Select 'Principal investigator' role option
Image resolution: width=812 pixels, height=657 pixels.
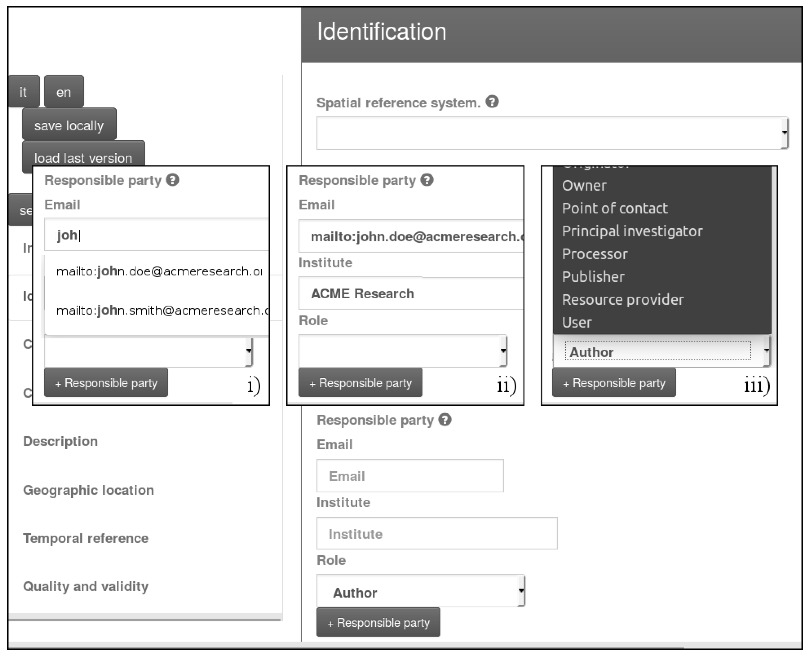[x=662, y=231]
